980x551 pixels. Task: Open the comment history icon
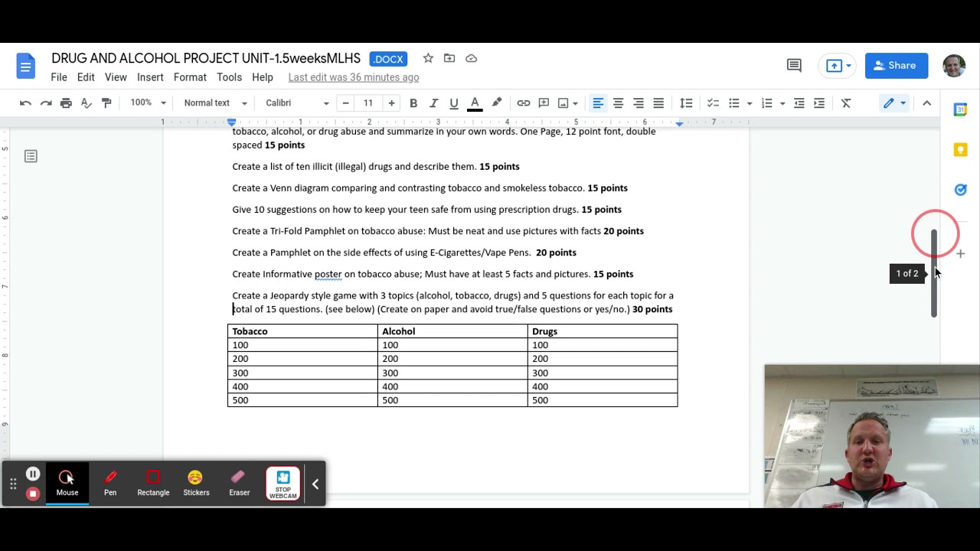pyautogui.click(x=794, y=66)
